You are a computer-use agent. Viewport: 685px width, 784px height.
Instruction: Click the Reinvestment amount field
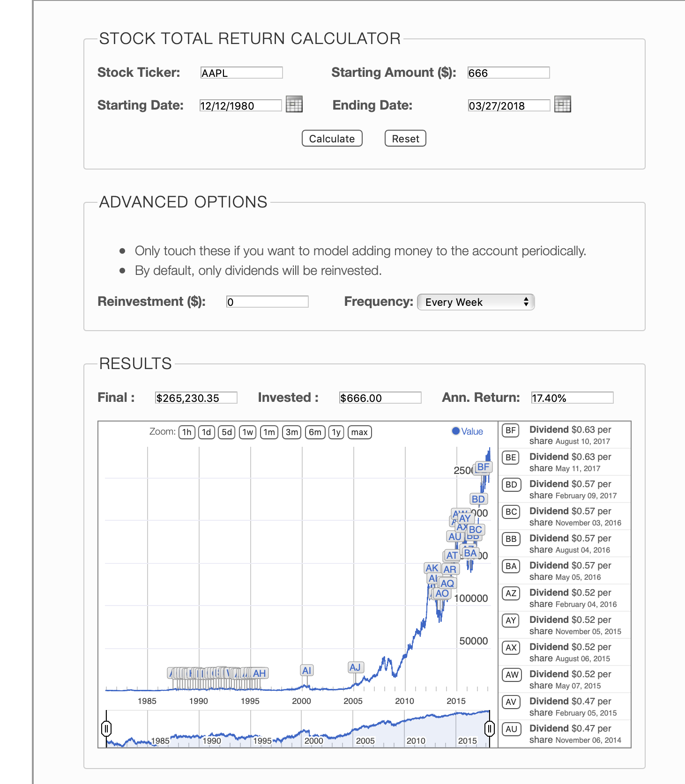click(x=268, y=302)
